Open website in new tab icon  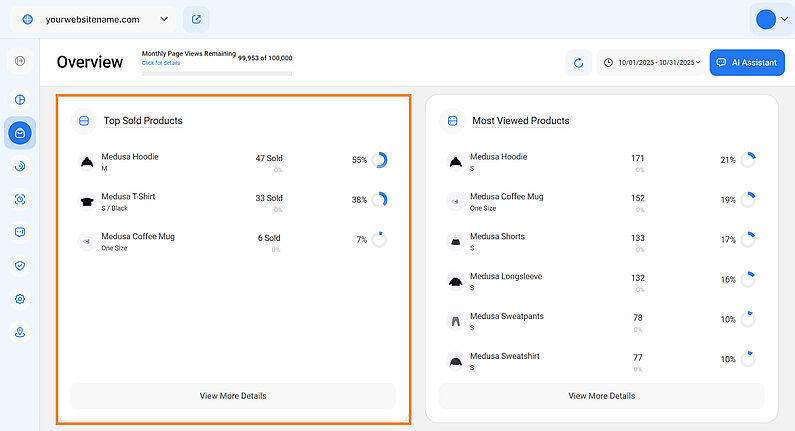[x=196, y=19]
